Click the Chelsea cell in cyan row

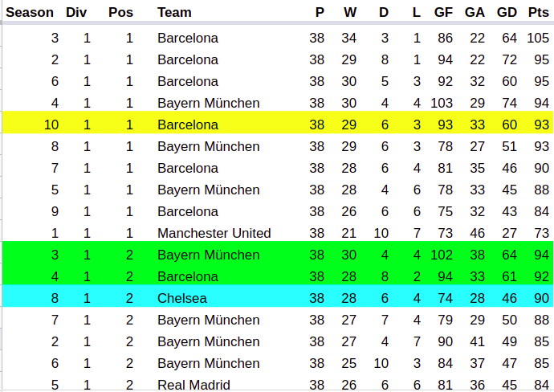click(x=182, y=298)
